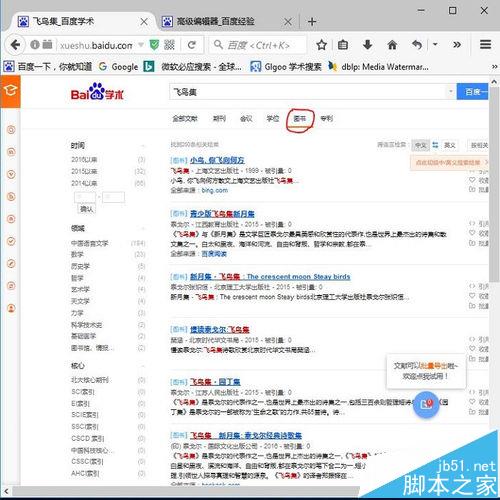Select the 全部文献 category tab
Screen dimensions: 500x500
tap(185, 118)
